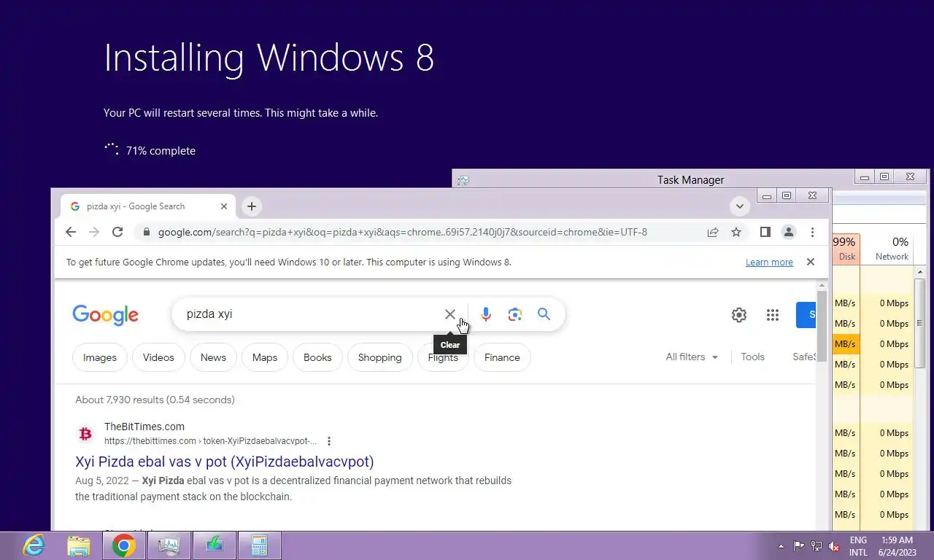Open Calculator from the taskbar
The width and height of the screenshot is (934, 560).
pyautogui.click(x=259, y=545)
